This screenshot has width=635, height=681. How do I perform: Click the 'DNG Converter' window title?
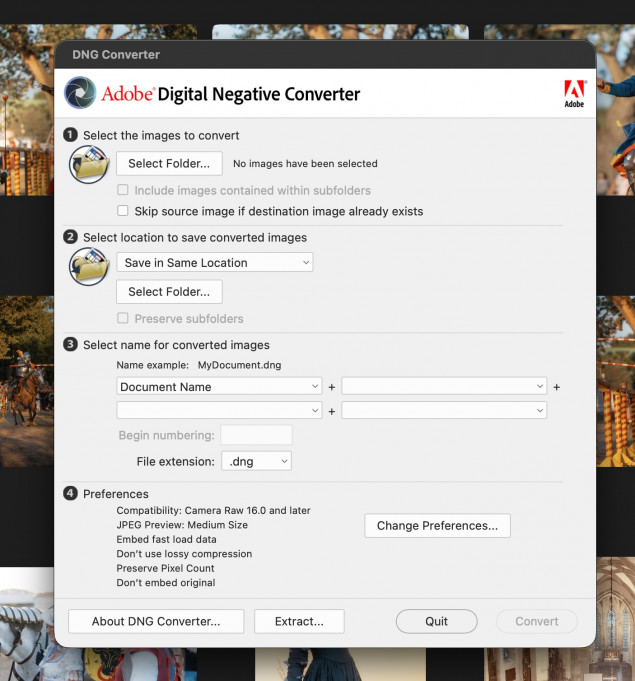coord(116,54)
